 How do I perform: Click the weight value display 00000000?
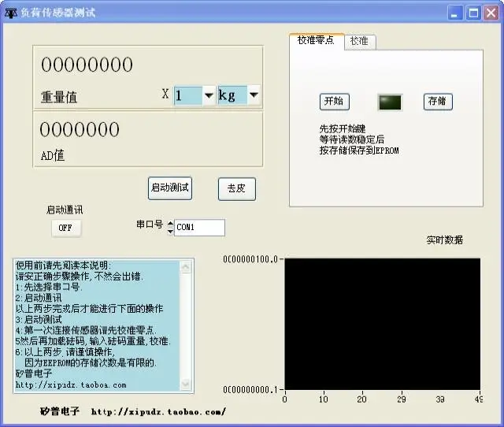[87, 65]
